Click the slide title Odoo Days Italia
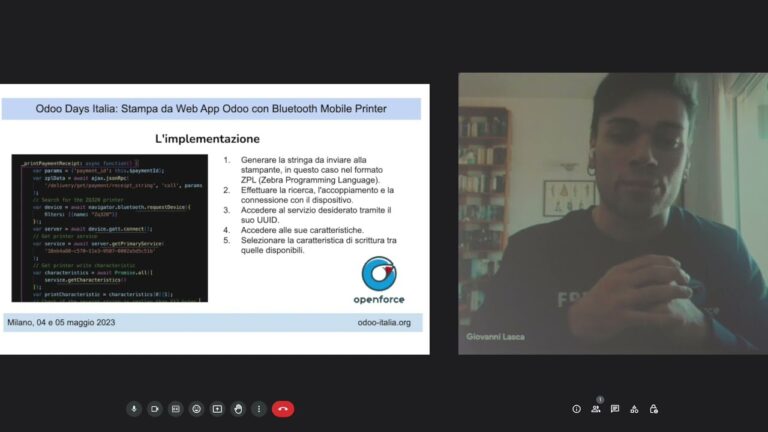The width and height of the screenshot is (768, 432). coord(211,108)
